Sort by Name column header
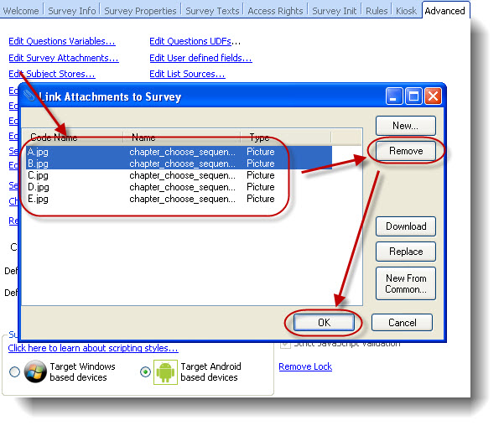 tap(182, 138)
